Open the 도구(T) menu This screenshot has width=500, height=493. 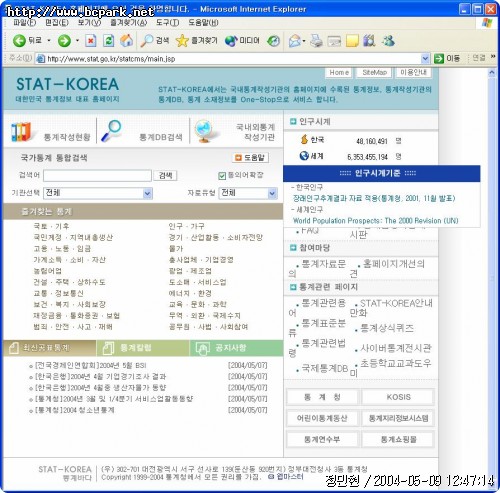point(167,23)
